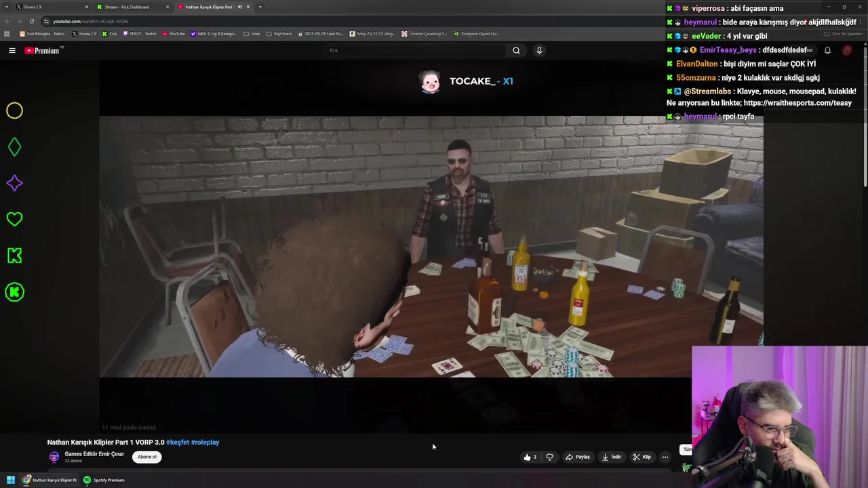Open the YouTube hamburger guide menu
This screenshot has width=868, height=488.
12,50
